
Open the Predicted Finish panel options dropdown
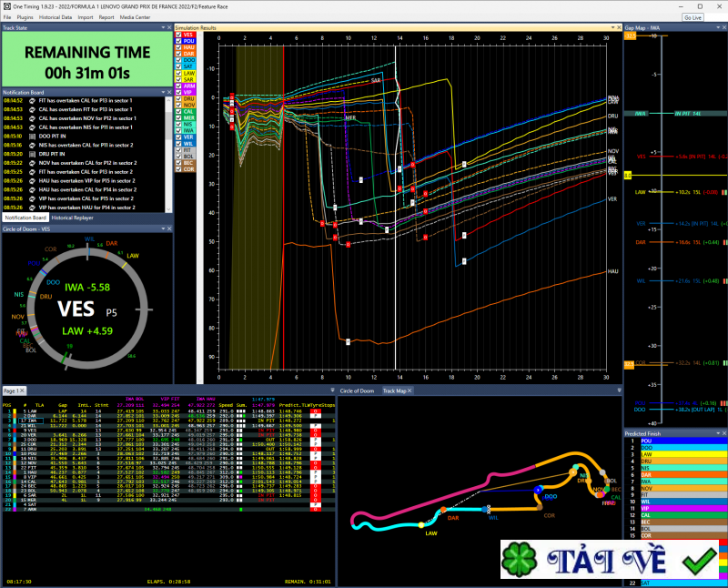coord(718,433)
